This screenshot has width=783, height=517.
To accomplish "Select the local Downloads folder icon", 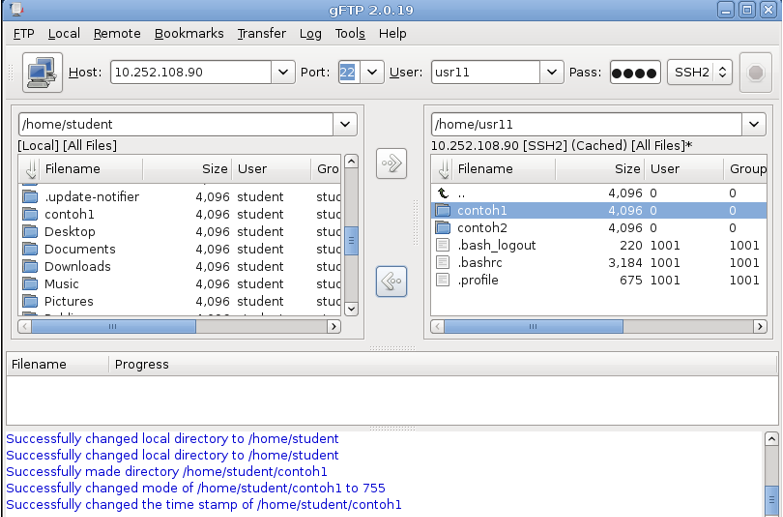I will [x=30, y=267].
